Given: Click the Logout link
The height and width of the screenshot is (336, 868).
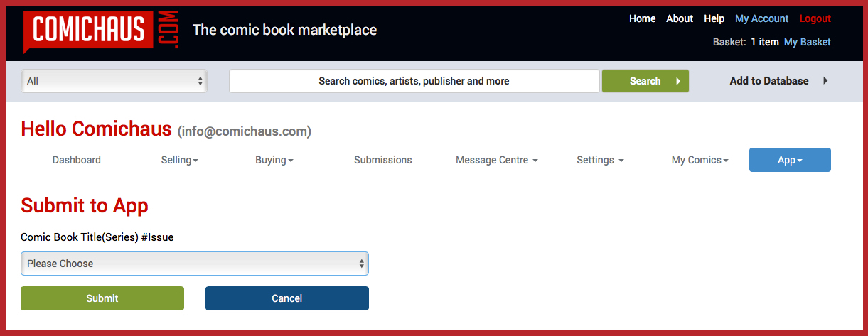Looking at the screenshot, I should pyautogui.click(x=815, y=18).
